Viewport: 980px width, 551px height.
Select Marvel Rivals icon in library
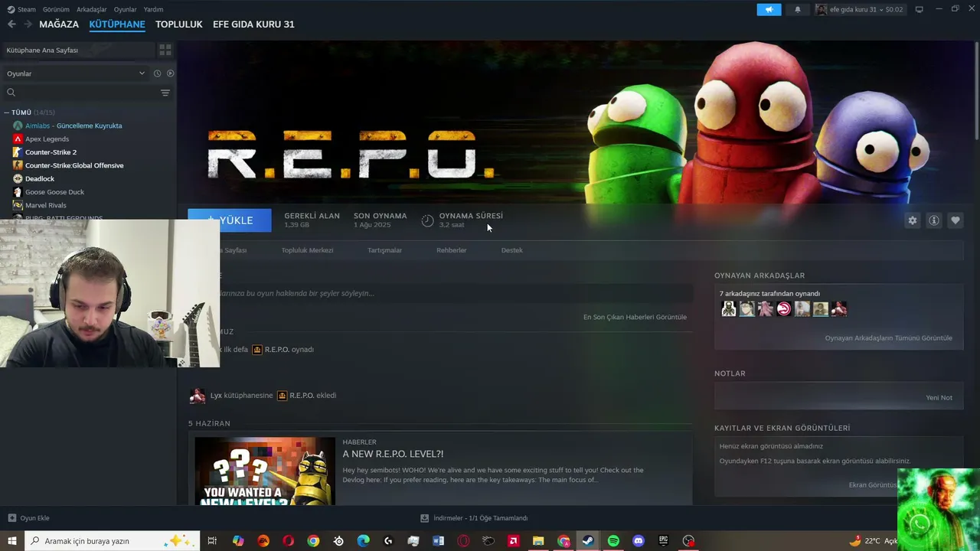tap(18, 205)
